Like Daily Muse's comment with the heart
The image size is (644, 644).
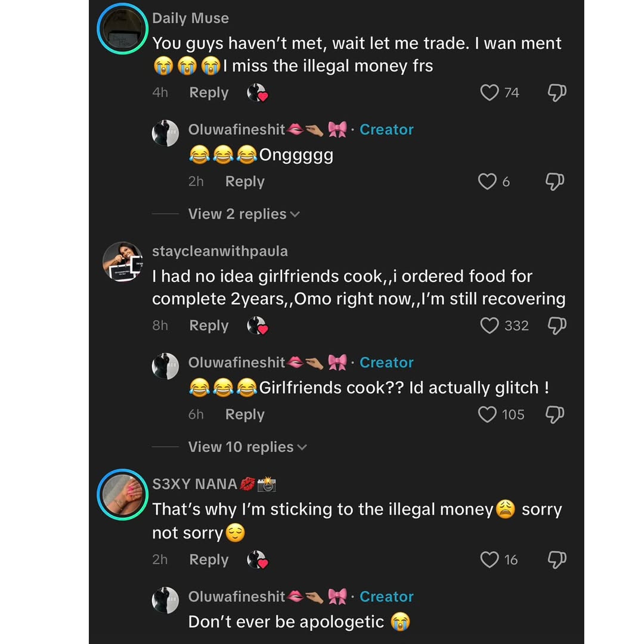pyautogui.click(x=490, y=92)
